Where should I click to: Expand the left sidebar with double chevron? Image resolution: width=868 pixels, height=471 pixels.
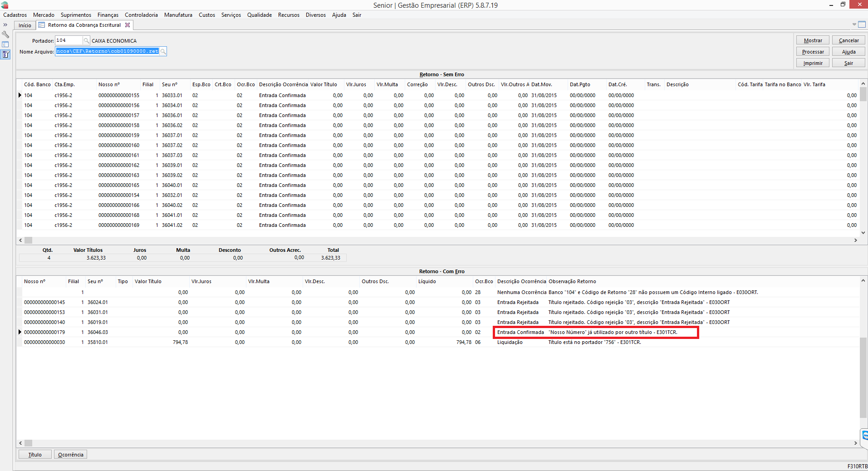[5, 25]
